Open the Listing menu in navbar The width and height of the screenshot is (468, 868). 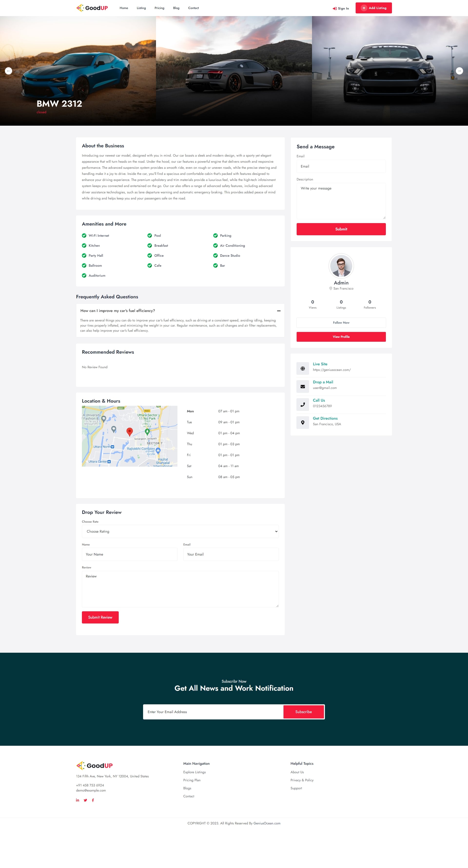tap(141, 8)
